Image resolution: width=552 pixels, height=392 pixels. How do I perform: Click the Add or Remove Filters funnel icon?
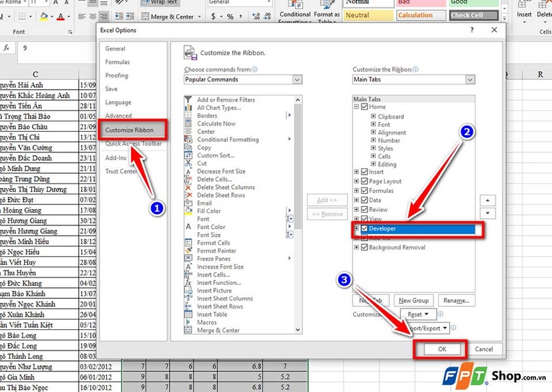click(x=188, y=99)
